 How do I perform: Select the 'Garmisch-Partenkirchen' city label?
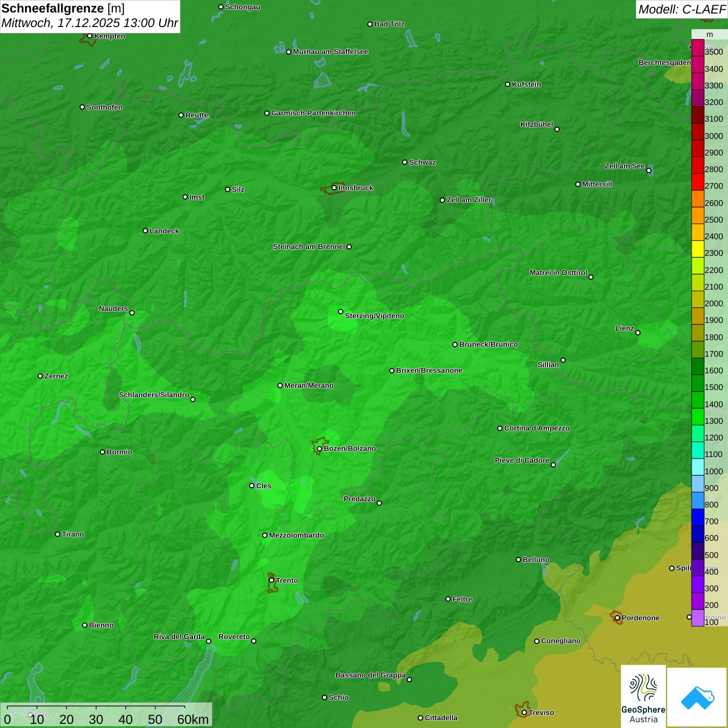click(314, 113)
